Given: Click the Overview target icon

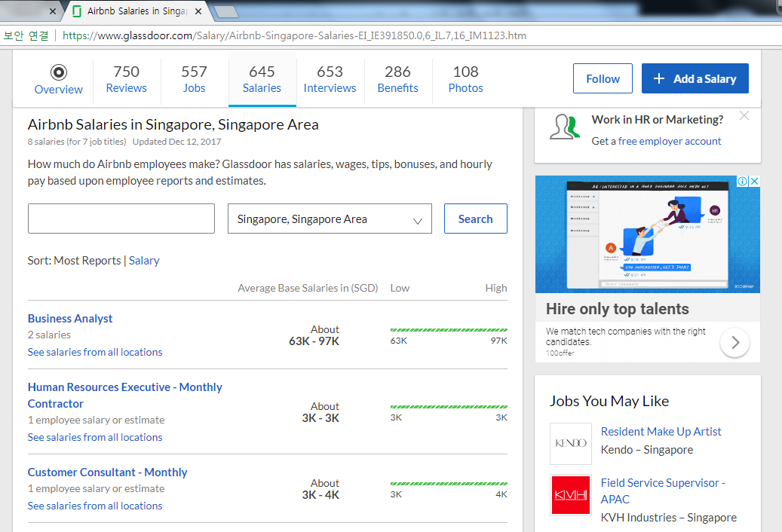Looking at the screenshot, I should tap(58, 73).
